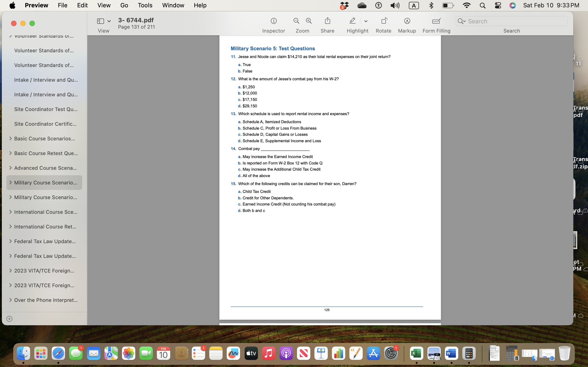588x367 pixels.
Task: Open the Tools menu
Action: click(x=145, y=5)
